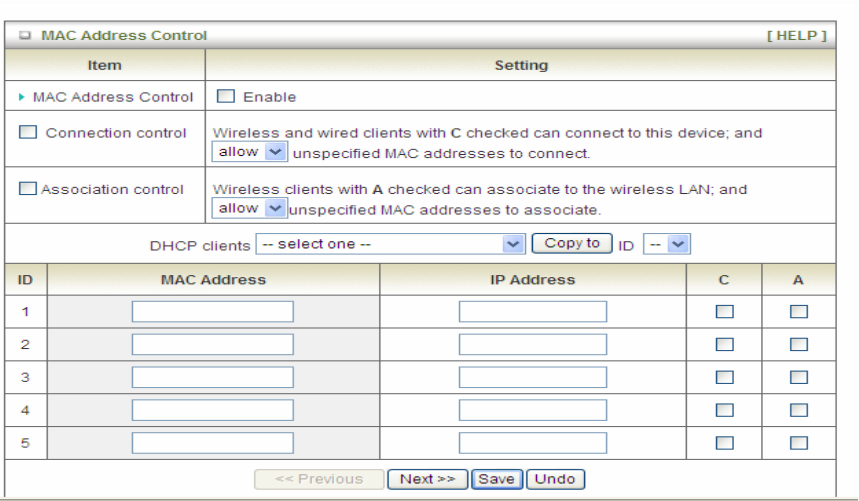Screen dimensions: 859x501
Task: Open the association allow/deny dropdown
Action: [250, 209]
